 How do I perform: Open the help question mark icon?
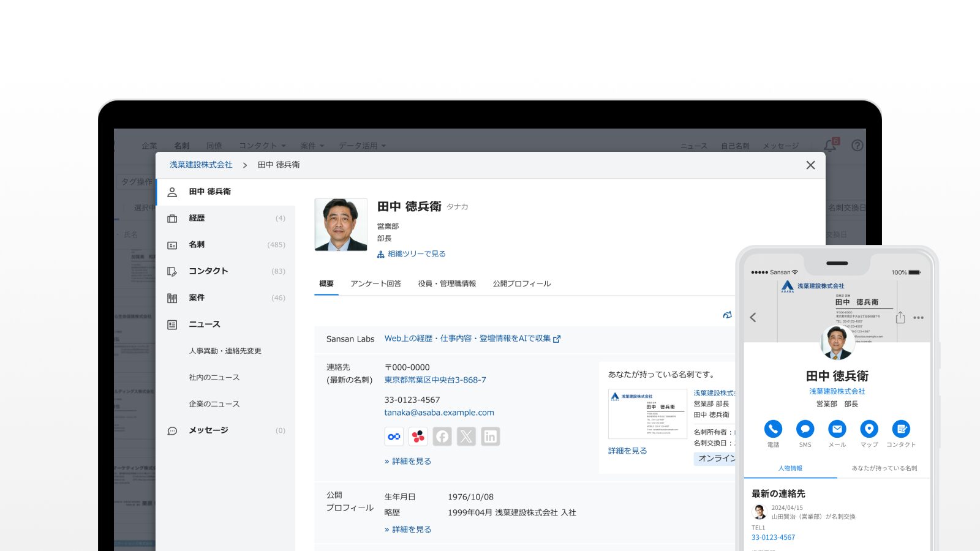pyautogui.click(x=858, y=146)
